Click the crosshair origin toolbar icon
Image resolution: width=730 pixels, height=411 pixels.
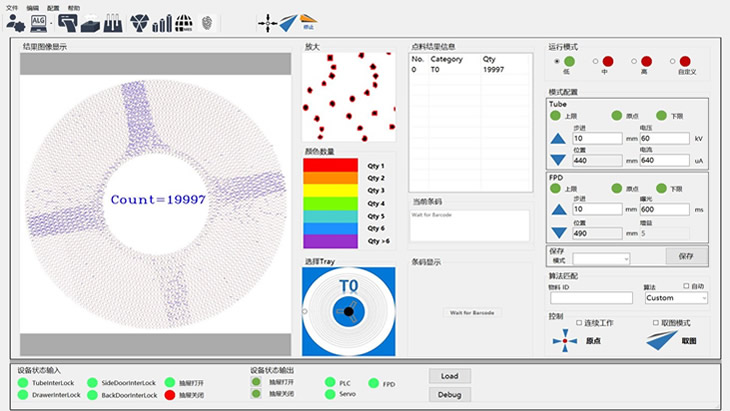[x=268, y=23]
